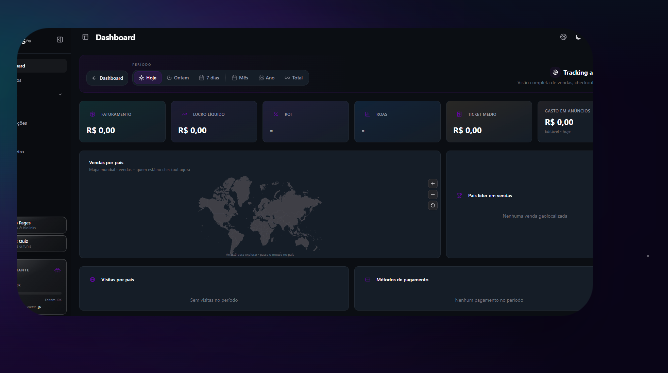Click the Vendas por país heading
Screen dimensions: 668x373
point(106,163)
